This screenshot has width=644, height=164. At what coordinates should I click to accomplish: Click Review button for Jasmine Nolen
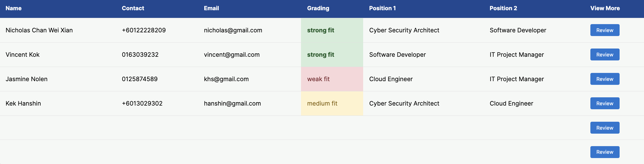click(605, 79)
